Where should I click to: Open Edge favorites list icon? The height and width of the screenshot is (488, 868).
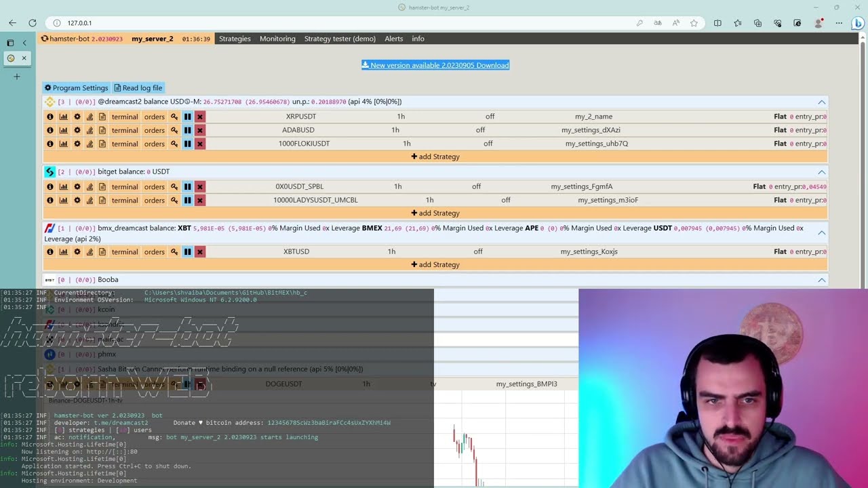click(x=738, y=23)
